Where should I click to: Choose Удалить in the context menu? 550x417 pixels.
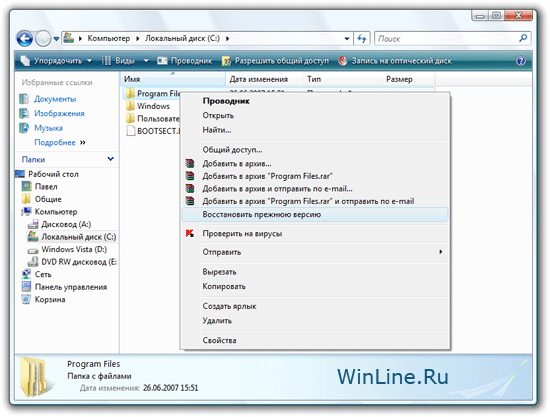(315, 321)
